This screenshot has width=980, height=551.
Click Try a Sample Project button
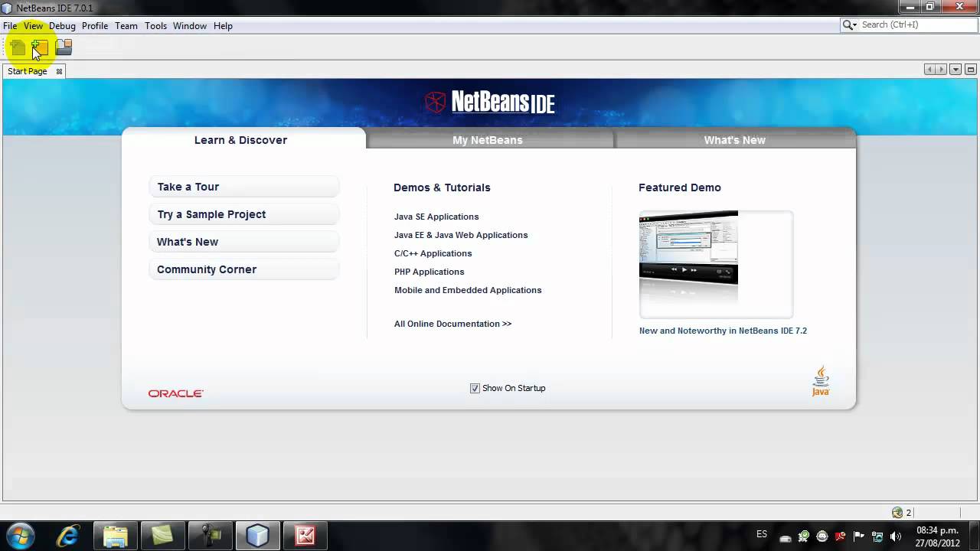243,214
